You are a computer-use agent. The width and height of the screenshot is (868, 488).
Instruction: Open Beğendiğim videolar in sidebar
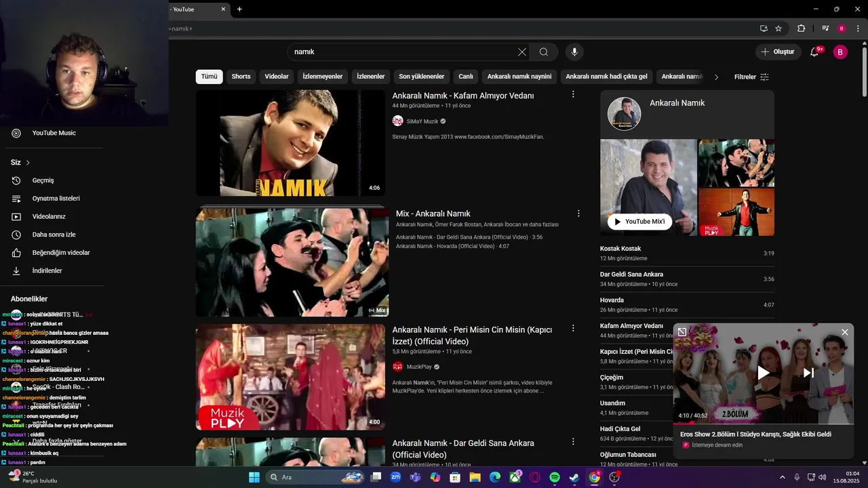click(x=54, y=253)
